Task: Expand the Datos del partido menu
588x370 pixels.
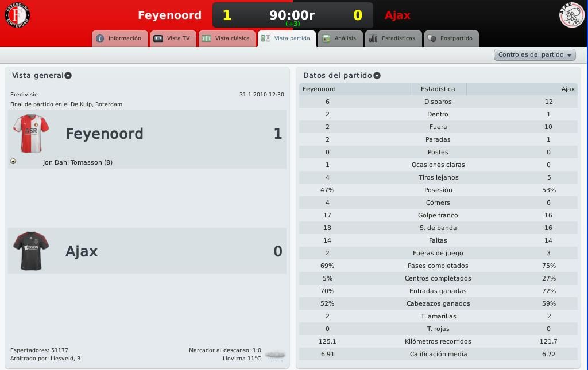Action: click(377, 76)
